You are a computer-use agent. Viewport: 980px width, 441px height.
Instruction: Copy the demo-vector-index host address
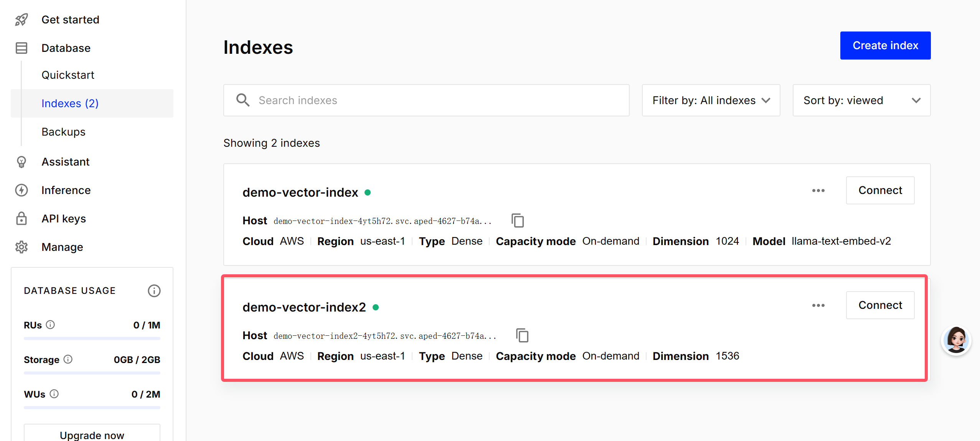coord(517,220)
